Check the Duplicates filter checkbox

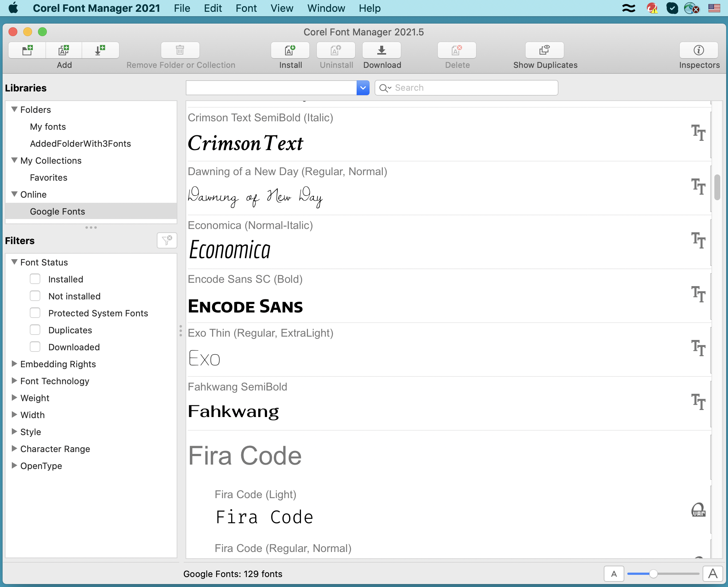(x=35, y=330)
